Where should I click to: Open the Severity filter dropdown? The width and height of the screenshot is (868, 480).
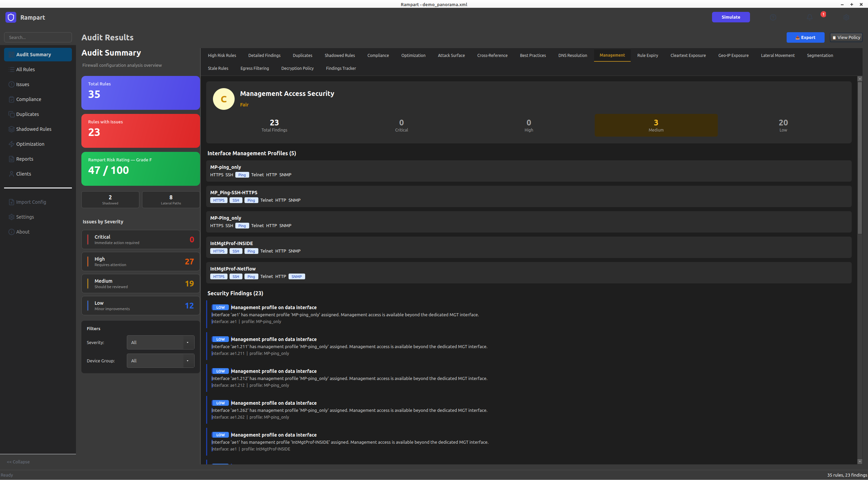(x=160, y=342)
